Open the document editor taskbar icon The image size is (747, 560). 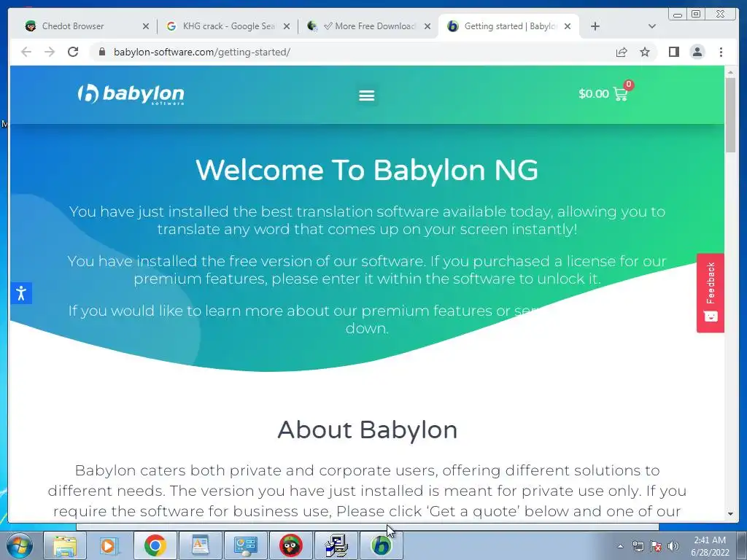(x=200, y=545)
